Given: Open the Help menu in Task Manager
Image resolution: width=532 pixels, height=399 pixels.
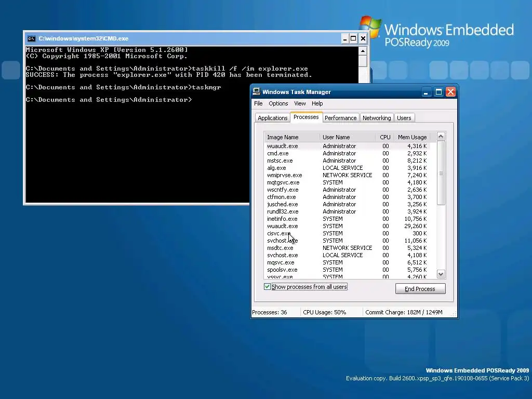Looking at the screenshot, I should [x=317, y=103].
